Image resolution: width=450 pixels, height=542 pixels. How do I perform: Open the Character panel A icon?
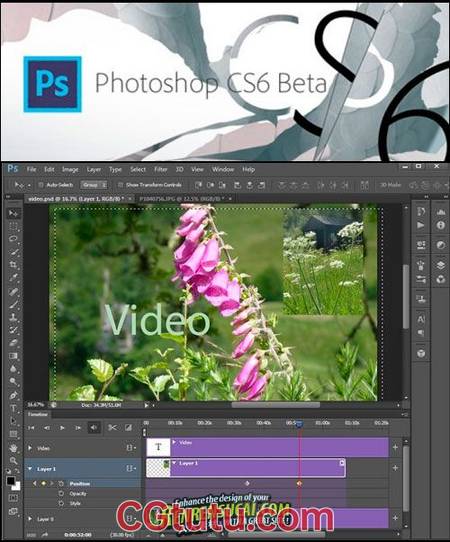tap(421, 319)
